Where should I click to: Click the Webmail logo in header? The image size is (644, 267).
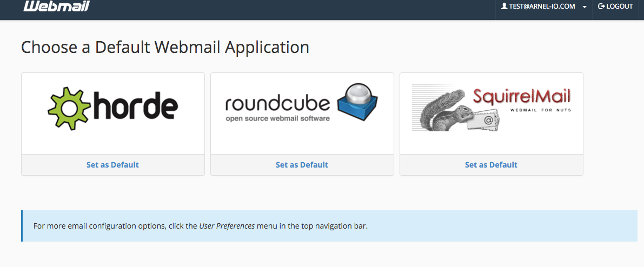56,6
